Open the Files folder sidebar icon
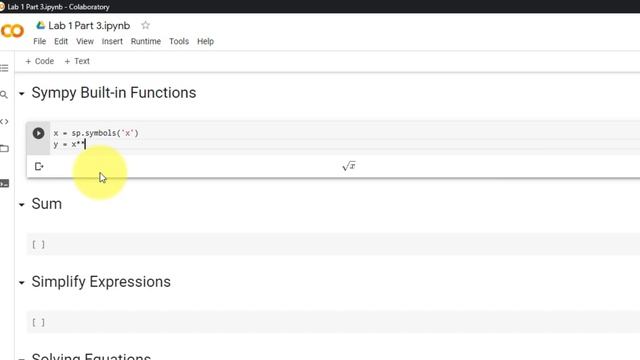The image size is (640, 360). pyautogui.click(x=4, y=149)
